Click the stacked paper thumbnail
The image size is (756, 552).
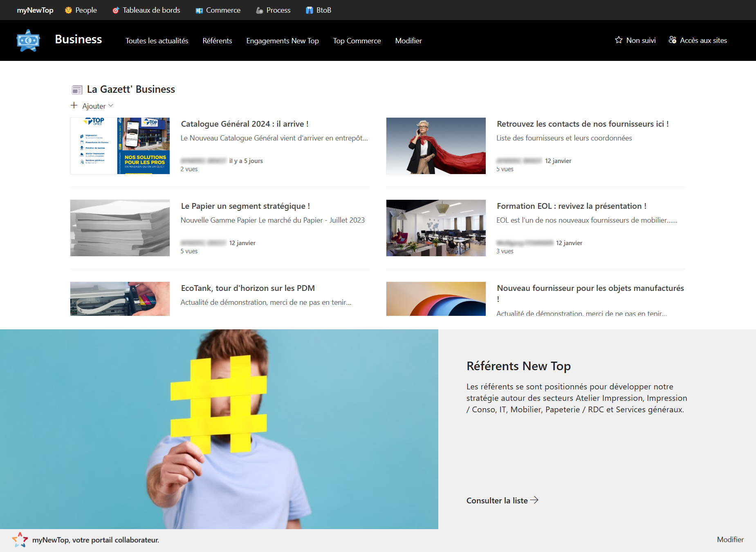point(120,228)
